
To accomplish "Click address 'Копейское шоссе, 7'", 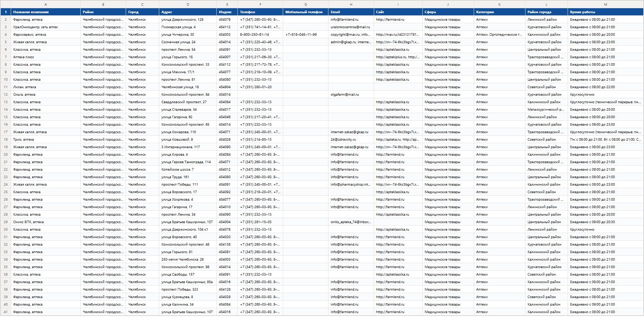I will 188,170.
